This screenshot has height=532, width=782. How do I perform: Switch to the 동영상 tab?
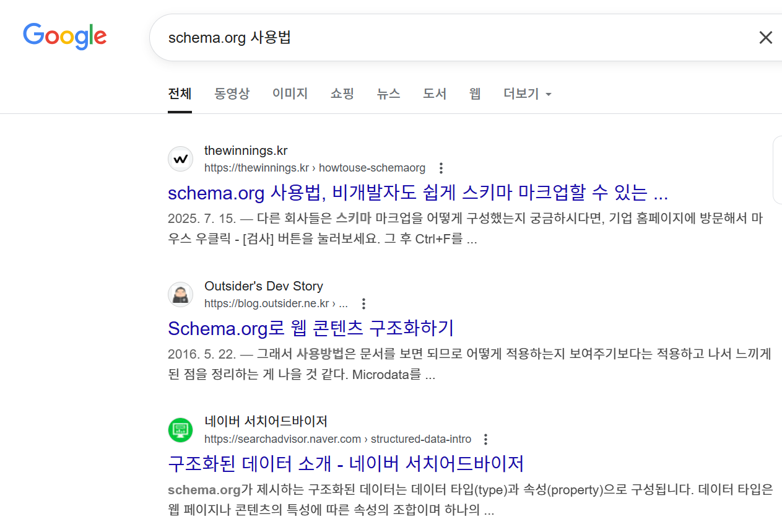tap(232, 94)
